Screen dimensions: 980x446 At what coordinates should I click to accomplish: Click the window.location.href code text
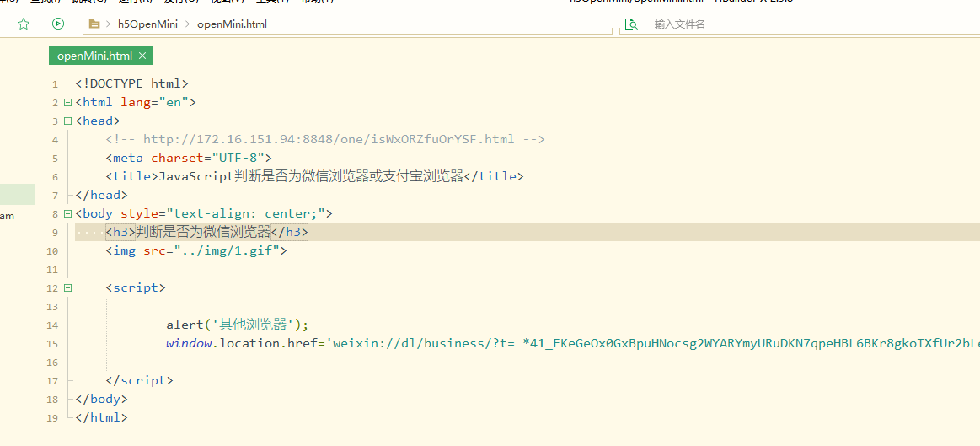coord(245,343)
